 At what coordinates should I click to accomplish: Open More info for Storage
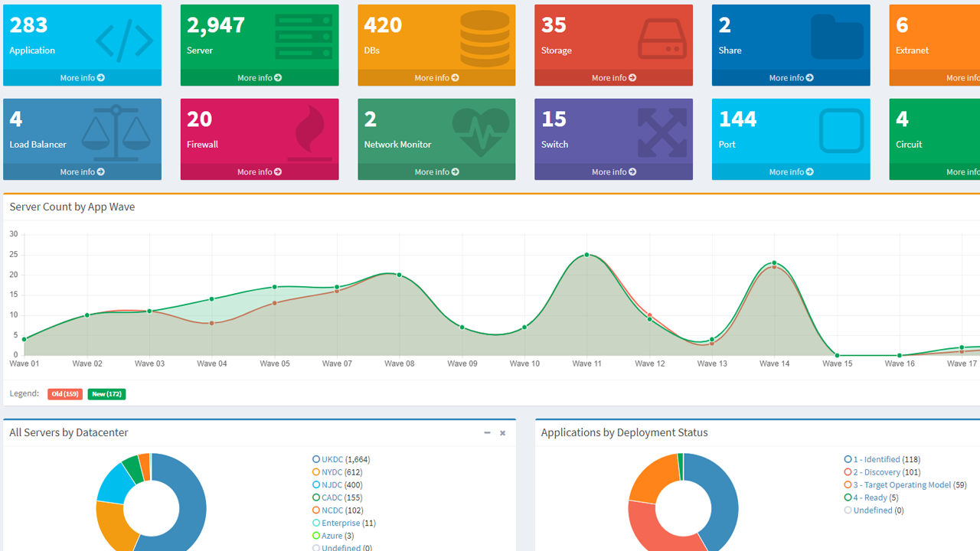tap(614, 78)
